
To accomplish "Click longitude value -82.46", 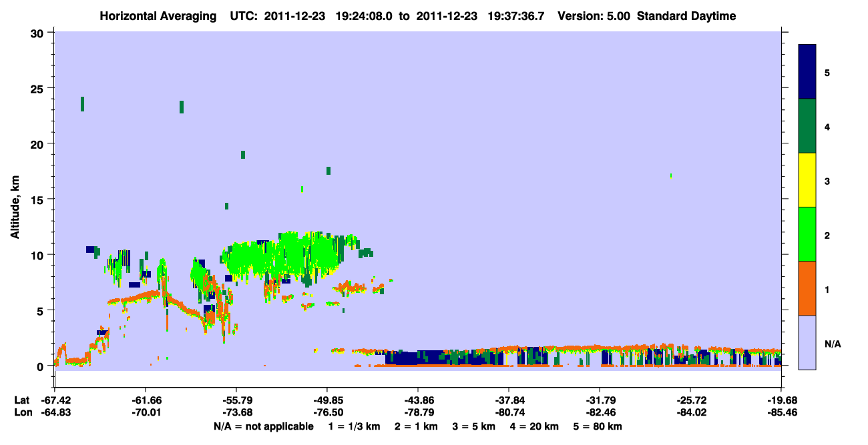I will [600, 412].
